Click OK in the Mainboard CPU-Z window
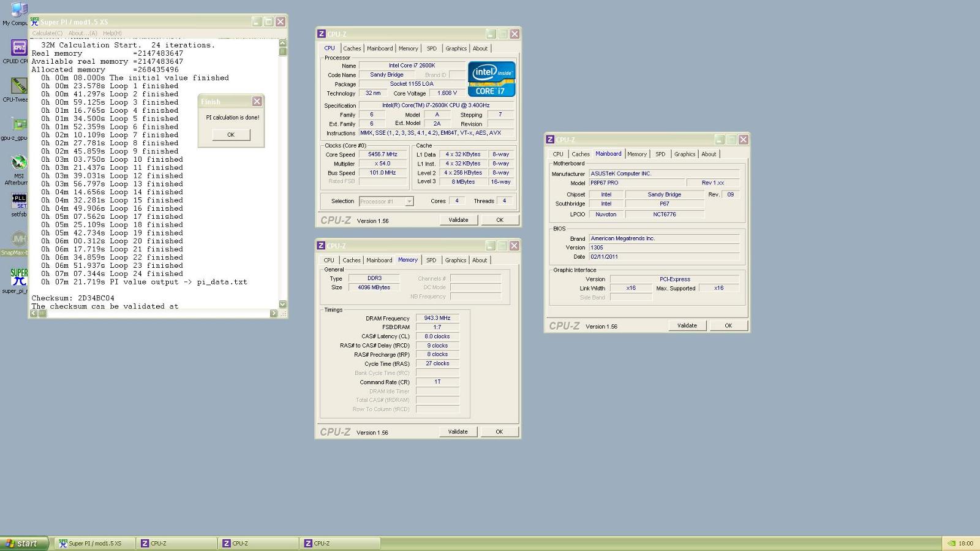This screenshot has height=551, width=980. click(728, 325)
